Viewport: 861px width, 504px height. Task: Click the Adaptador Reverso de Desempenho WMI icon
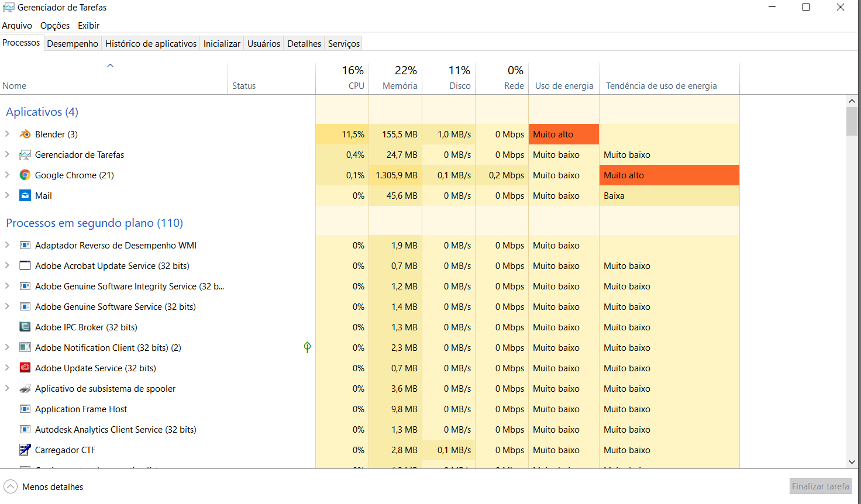(x=25, y=245)
